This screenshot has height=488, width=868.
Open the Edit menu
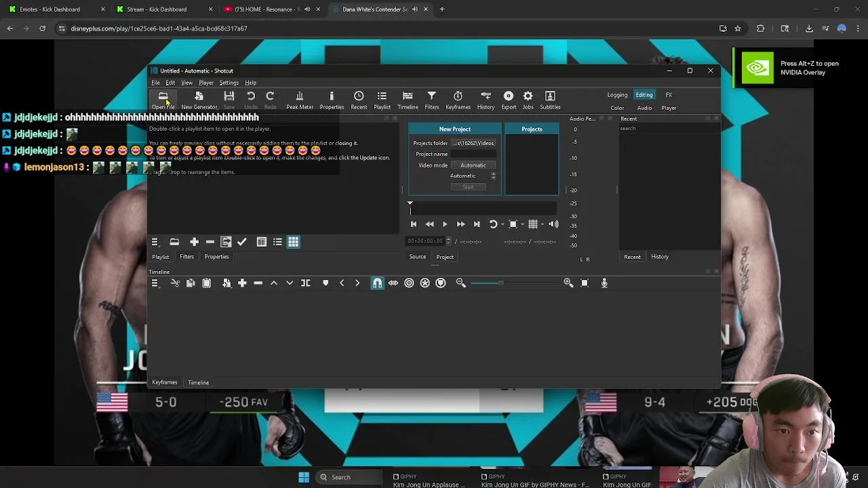point(170,83)
